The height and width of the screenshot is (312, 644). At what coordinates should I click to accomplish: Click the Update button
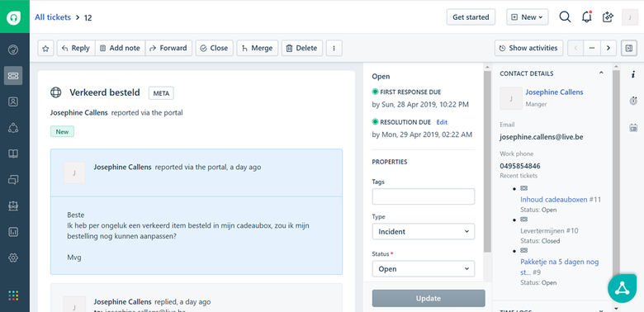[x=429, y=299]
